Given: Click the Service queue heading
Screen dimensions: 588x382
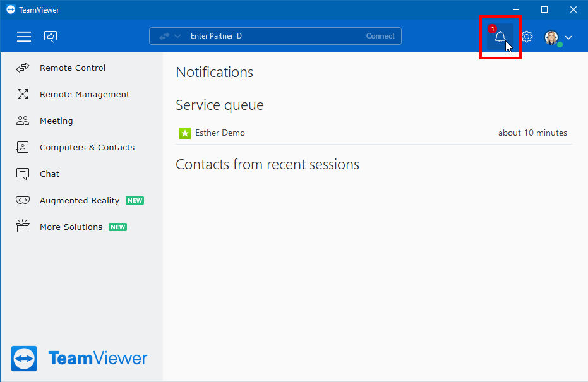Looking at the screenshot, I should point(220,105).
